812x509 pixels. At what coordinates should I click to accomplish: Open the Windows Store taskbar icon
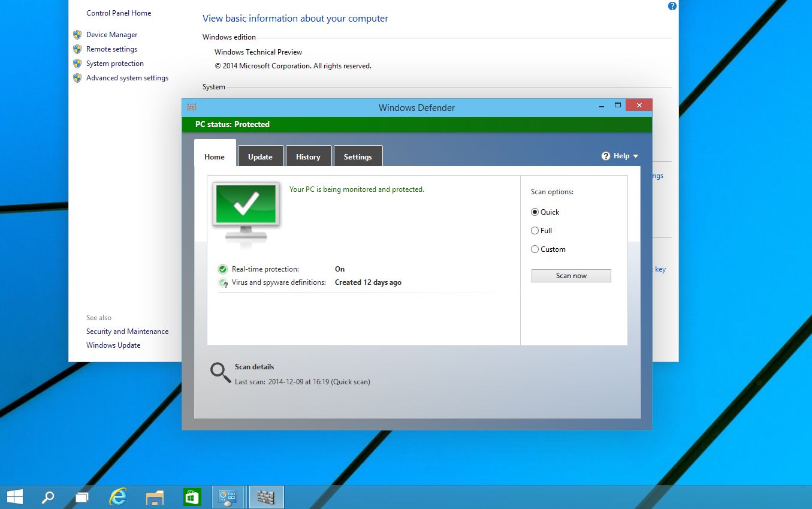(192, 496)
